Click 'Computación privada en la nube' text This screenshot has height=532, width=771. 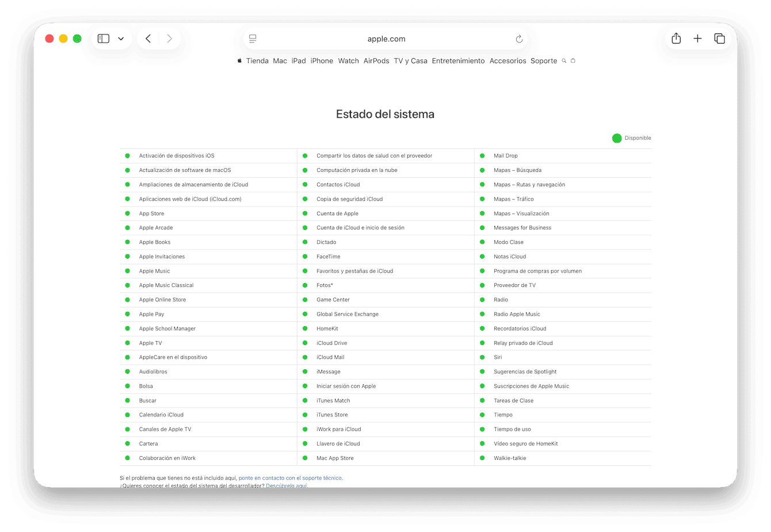[x=357, y=170]
